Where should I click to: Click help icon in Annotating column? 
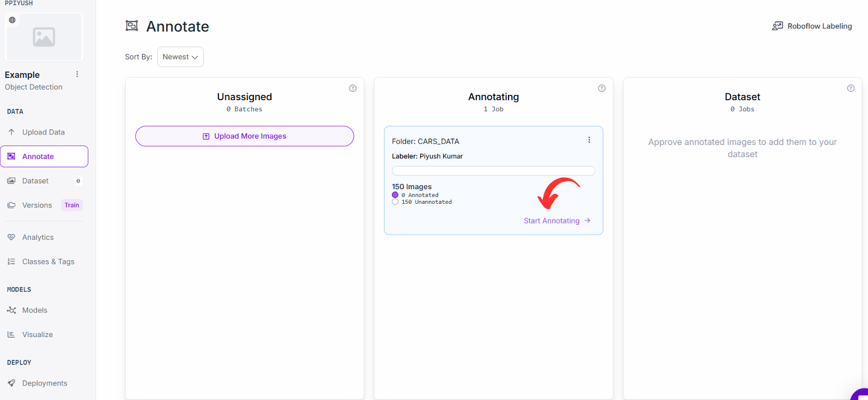click(602, 89)
